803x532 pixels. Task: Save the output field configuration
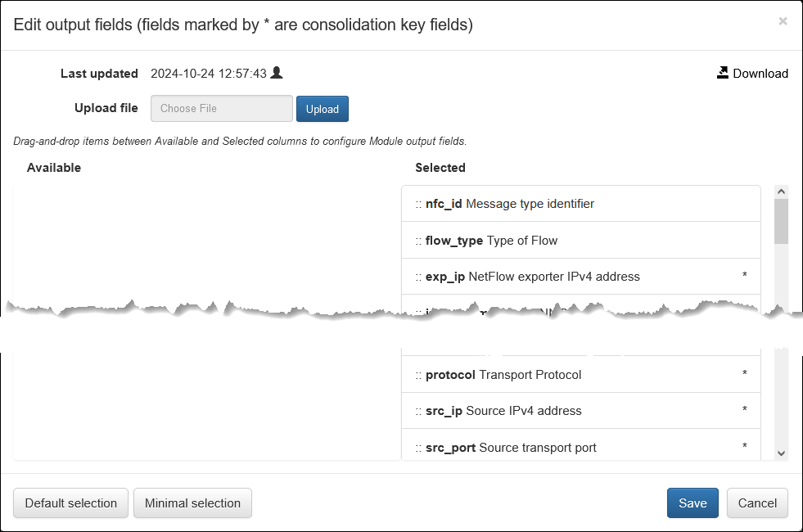pyautogui.click(x=692, y=503)
